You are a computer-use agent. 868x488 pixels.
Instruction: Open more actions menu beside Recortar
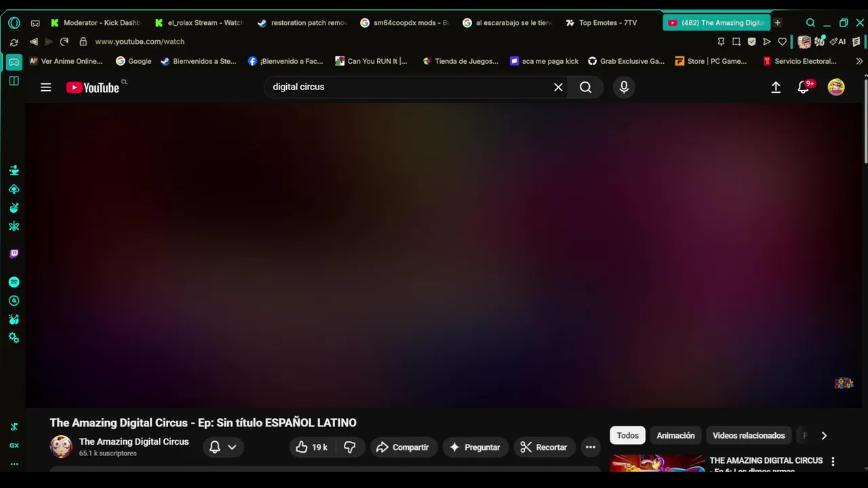coord(591,447)
